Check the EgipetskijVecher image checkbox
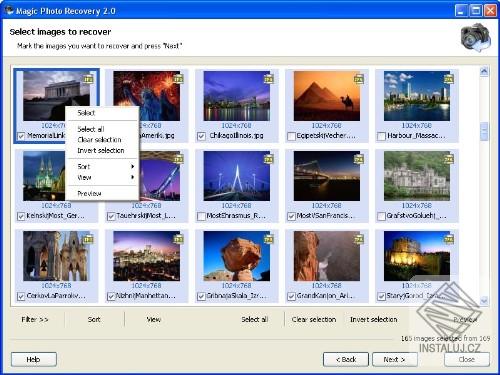This screenshot has height=375, width=500. [291, 136]
